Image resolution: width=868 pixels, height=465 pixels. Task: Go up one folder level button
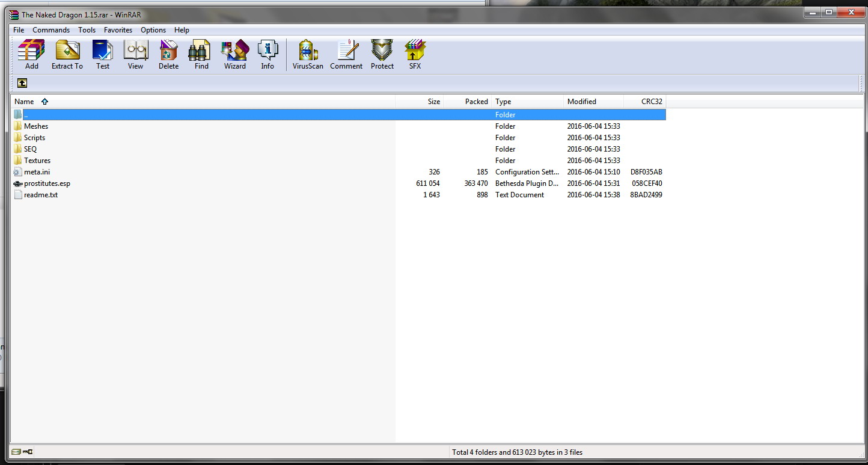(x=22, y=83)
